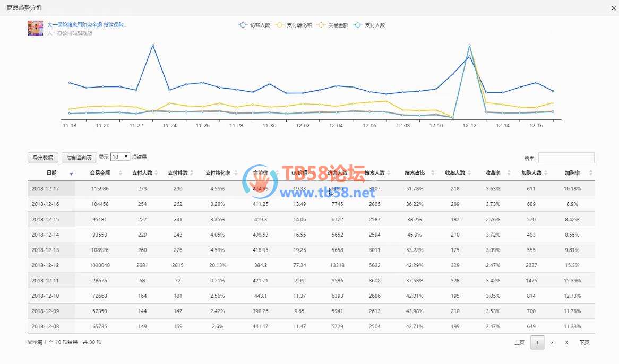The width and height of the screenshot is (619, 364).
Task: Go to 下页 next page
Action: [584, 342]
